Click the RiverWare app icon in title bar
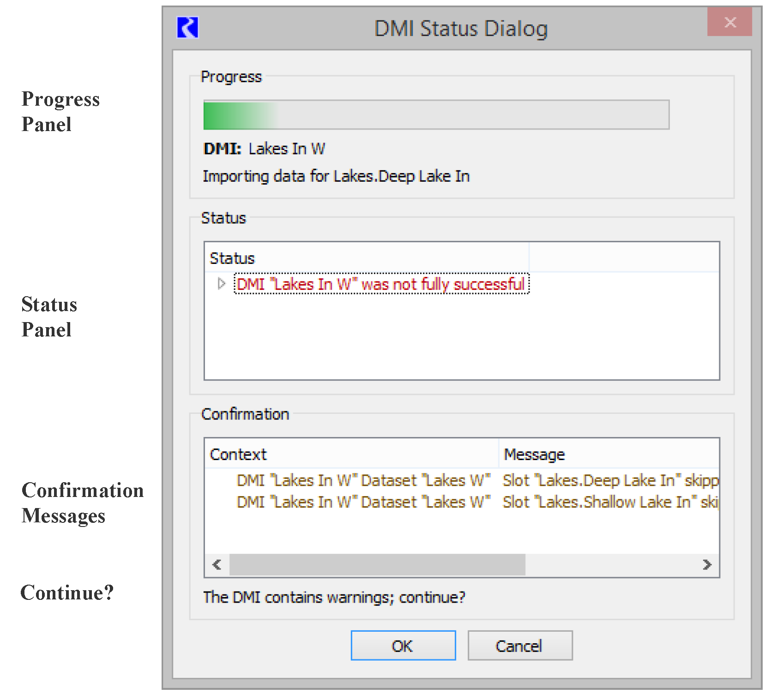Image resolution: width=771 pixels, height=700 pixels. coord(187,28)
